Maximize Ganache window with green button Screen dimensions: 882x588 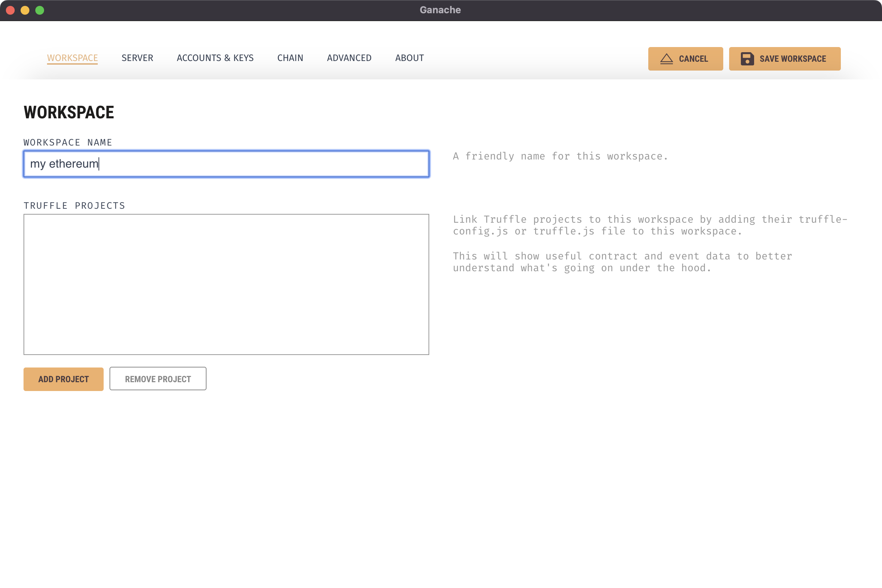40,10
